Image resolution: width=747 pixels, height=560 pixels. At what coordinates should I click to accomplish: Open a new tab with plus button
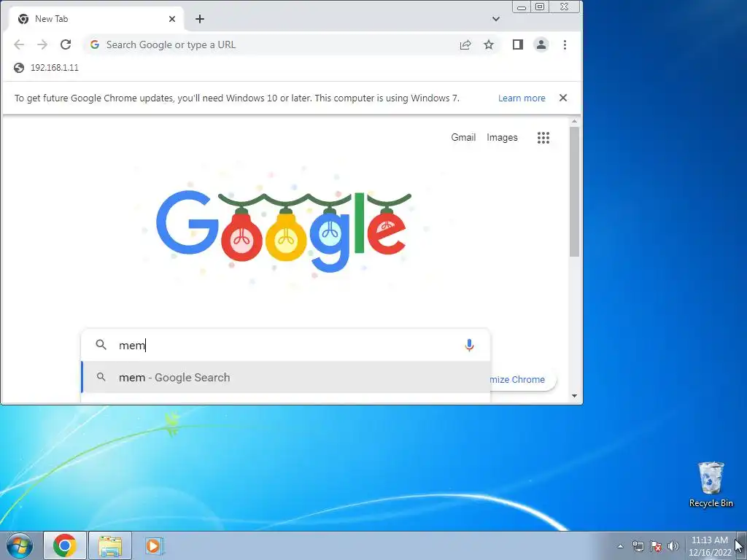(200, 19)
